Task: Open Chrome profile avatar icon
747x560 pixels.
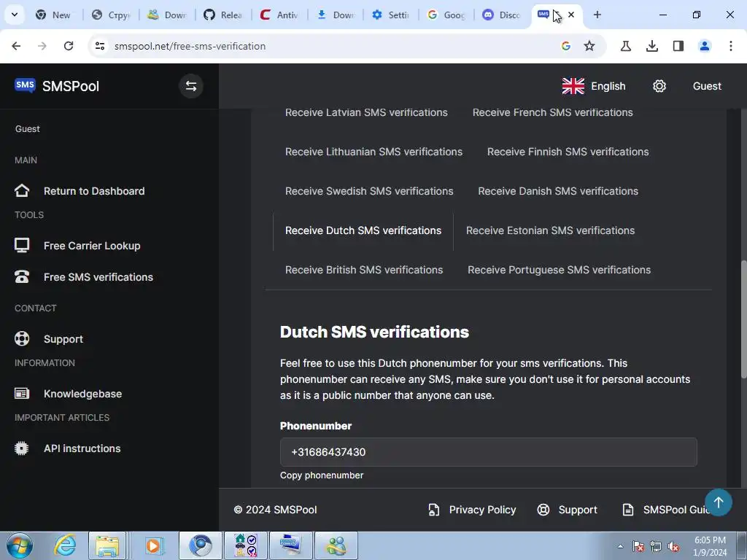Action: click(705, 46)
